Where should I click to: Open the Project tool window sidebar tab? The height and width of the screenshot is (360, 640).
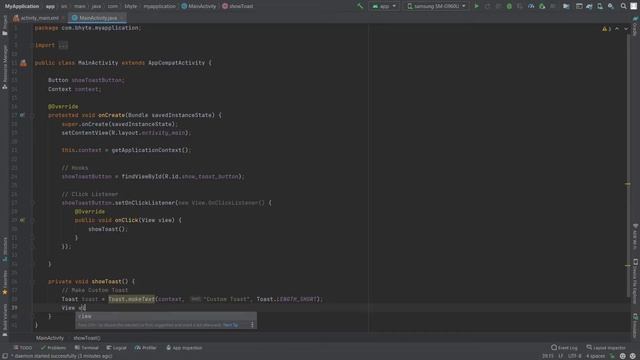[x=5, y=25]
